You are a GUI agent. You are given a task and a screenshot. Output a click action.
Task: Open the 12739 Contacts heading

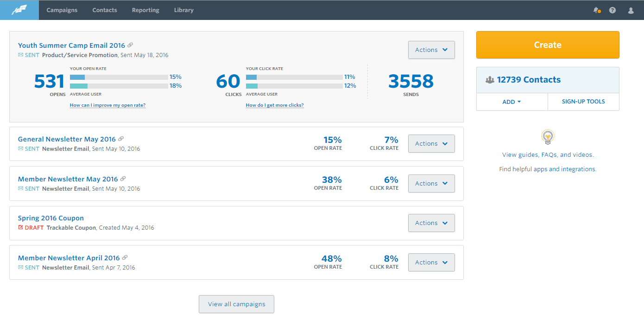[528, 80]
